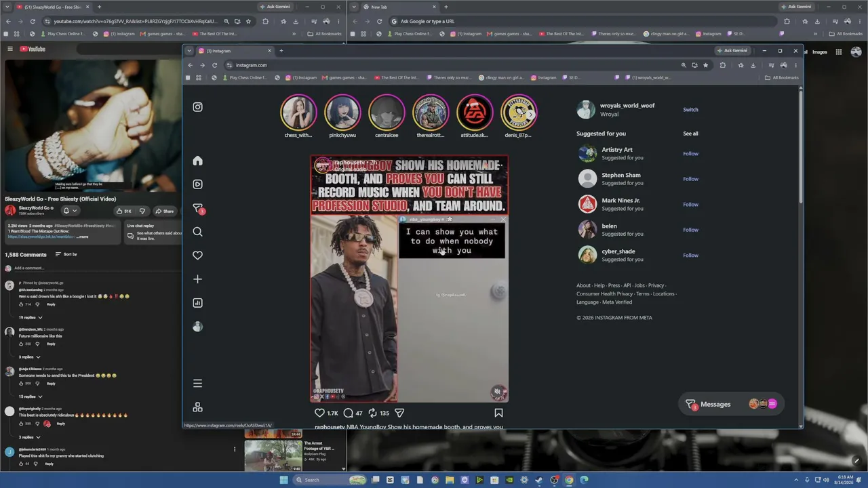Open comments on the raphousetv post

(349, 413)
